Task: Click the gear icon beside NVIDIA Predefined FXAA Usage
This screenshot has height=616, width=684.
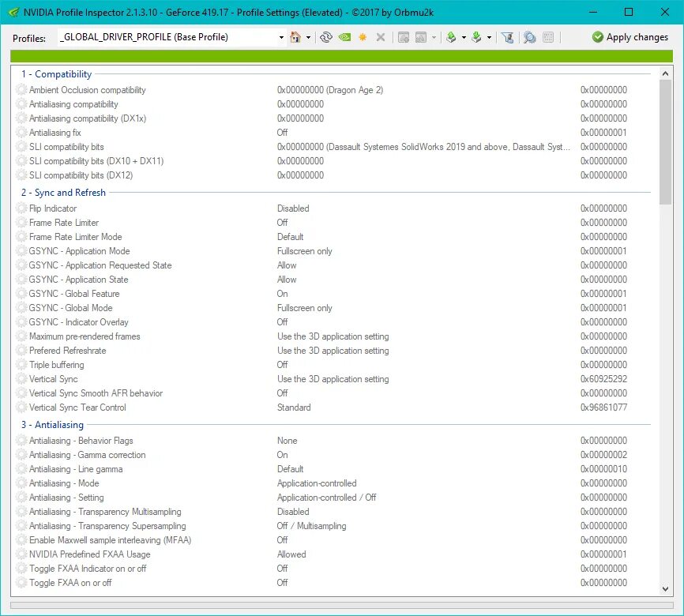Action: coord(21,554)
